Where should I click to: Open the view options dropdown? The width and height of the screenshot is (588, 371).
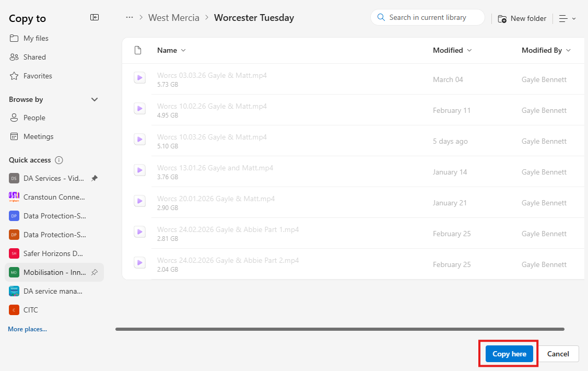pos(567,18)
